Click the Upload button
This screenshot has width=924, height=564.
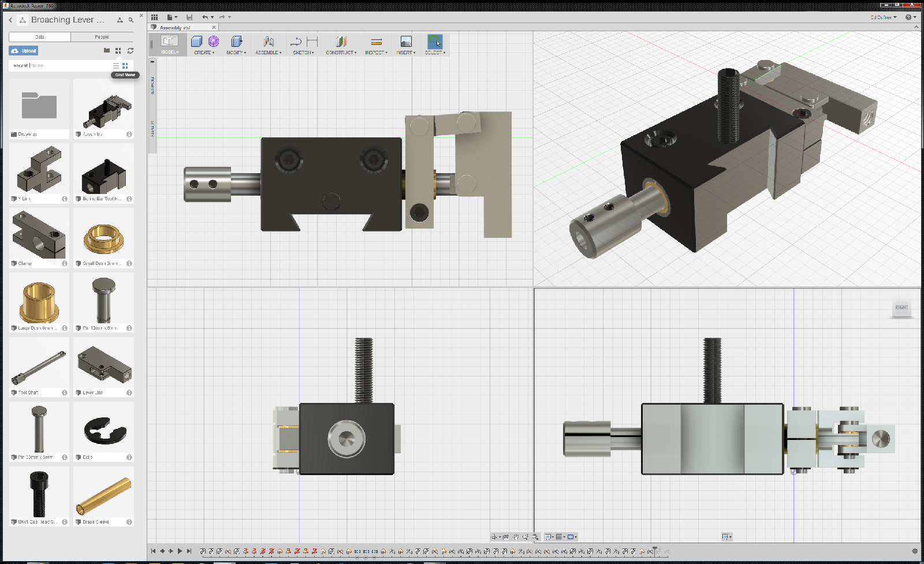pos(24,51)
